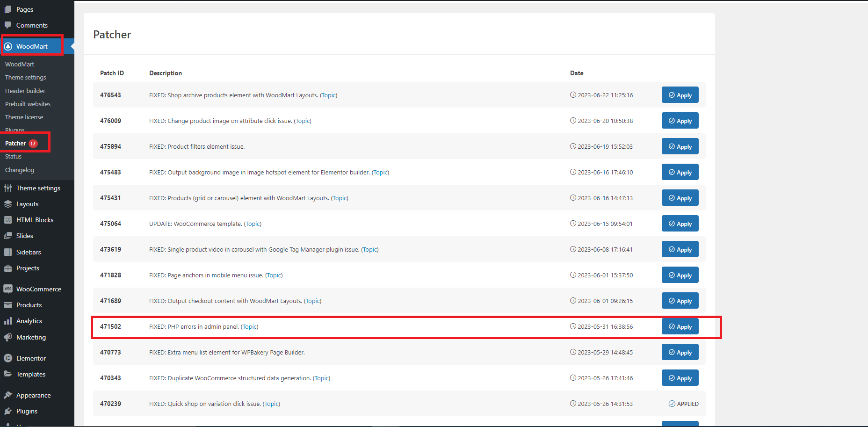868x427 pixels.
Task: Click patch ID 470239
Action: click(x=110, y=404)
